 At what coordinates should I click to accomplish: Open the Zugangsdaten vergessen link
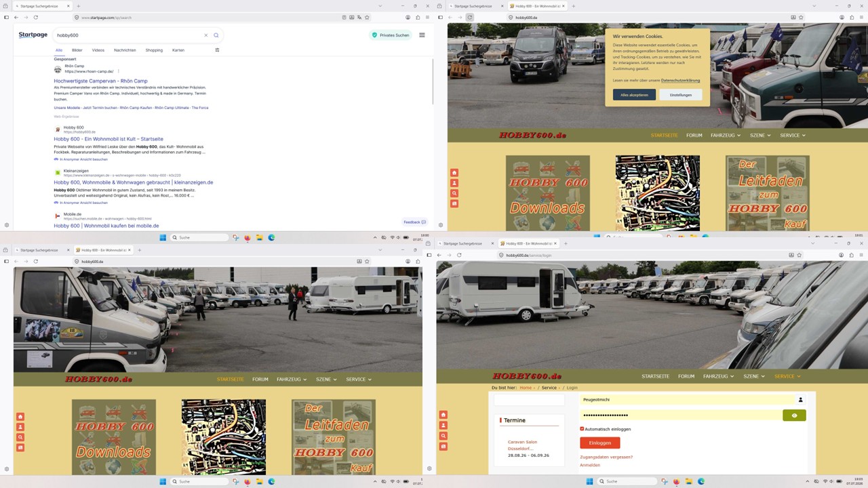click(606, 457)
